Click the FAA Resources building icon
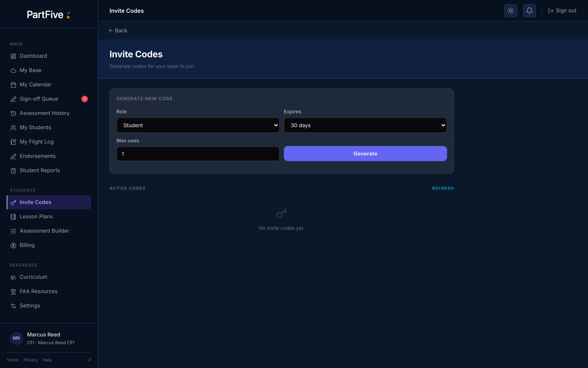 (13, 292)
